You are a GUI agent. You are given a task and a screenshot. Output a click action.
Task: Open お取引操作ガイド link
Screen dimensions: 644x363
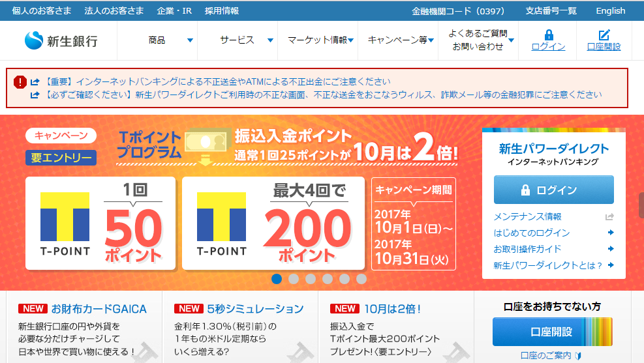click(x=527, y=248)
